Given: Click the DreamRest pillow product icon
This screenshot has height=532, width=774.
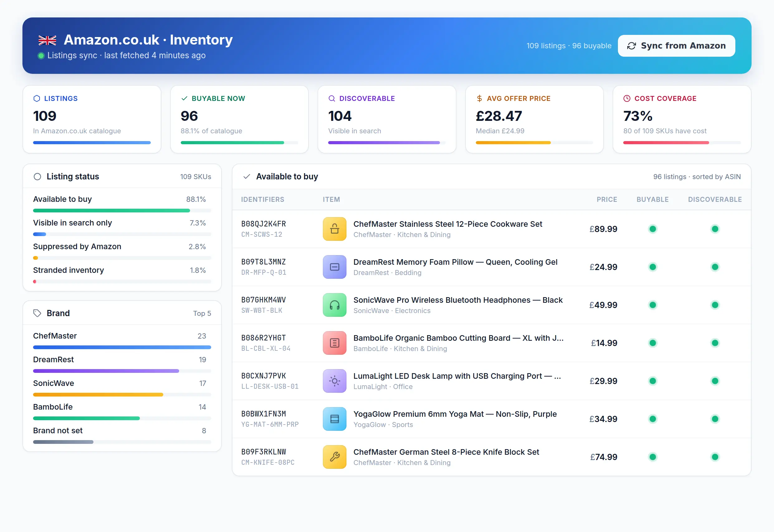Looking at the screenshot, I should pos(334,267).
